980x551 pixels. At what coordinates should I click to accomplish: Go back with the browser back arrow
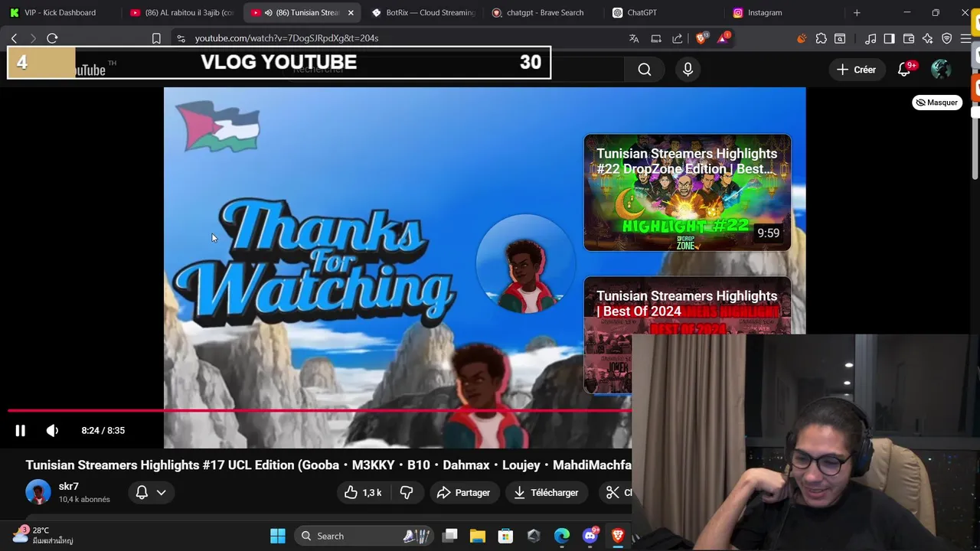coord(14,38)
